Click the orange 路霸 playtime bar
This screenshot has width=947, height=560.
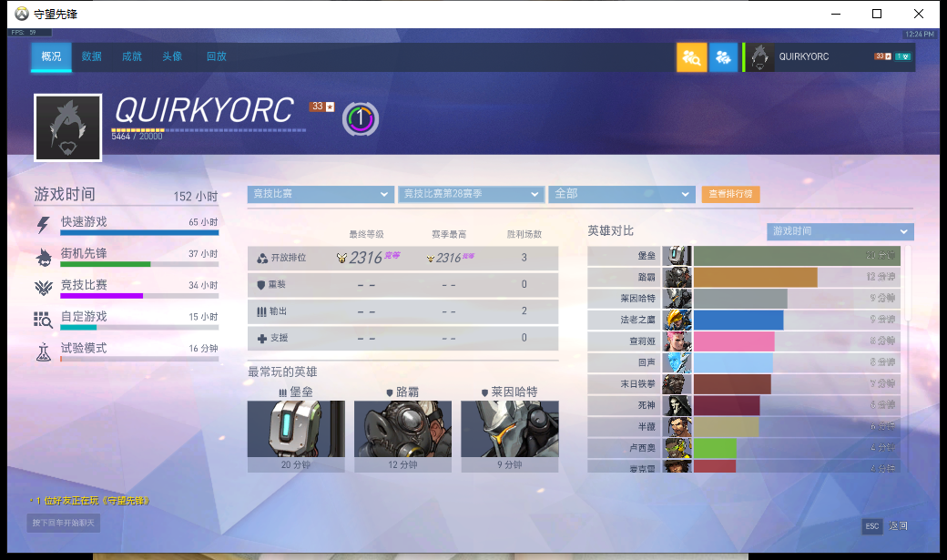(756, 278)
